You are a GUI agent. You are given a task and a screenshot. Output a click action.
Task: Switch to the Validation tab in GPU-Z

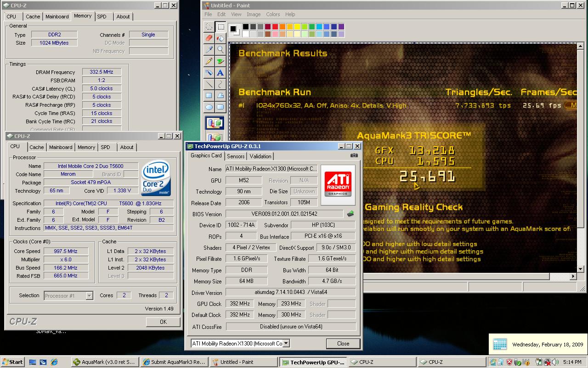click(x=261, y=156)
